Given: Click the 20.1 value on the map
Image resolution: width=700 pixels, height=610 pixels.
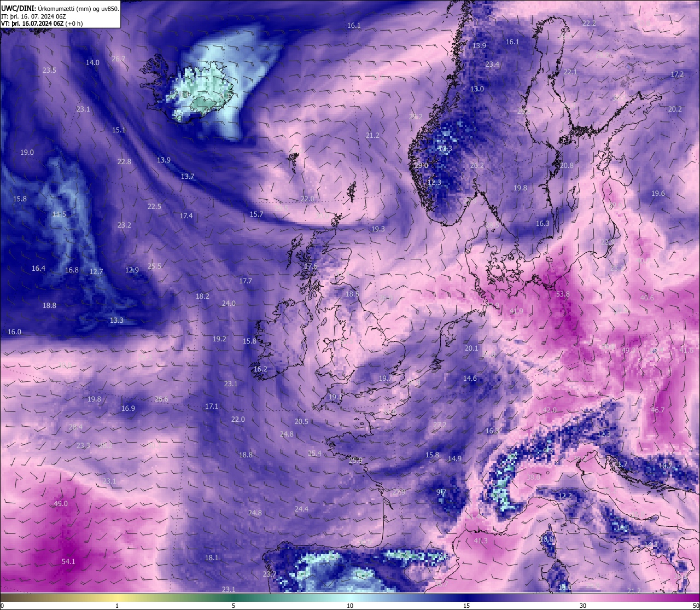Looking at the screenshot, I should click(471, 348).
